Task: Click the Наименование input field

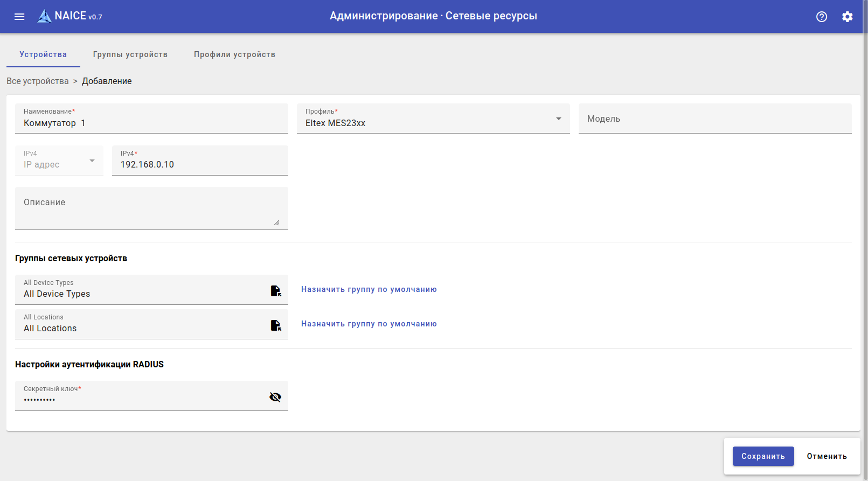Action: click(x=151, y=123)
